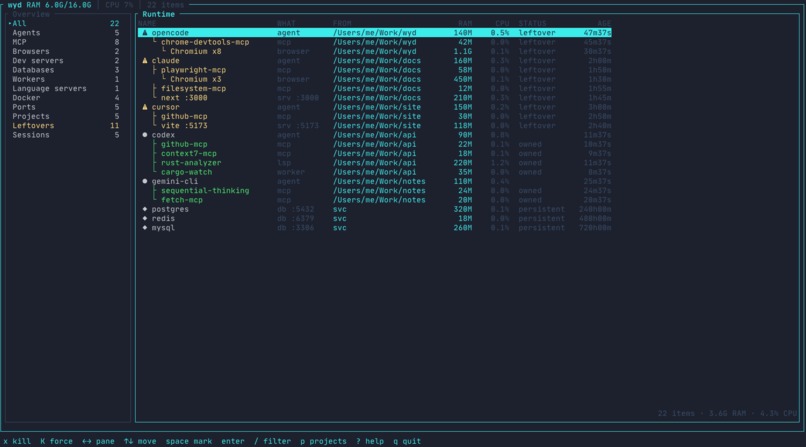The height and width of the screenshot is (447, 806).
Task: Select the sequential-thinking row
Action: pos(375,190)
